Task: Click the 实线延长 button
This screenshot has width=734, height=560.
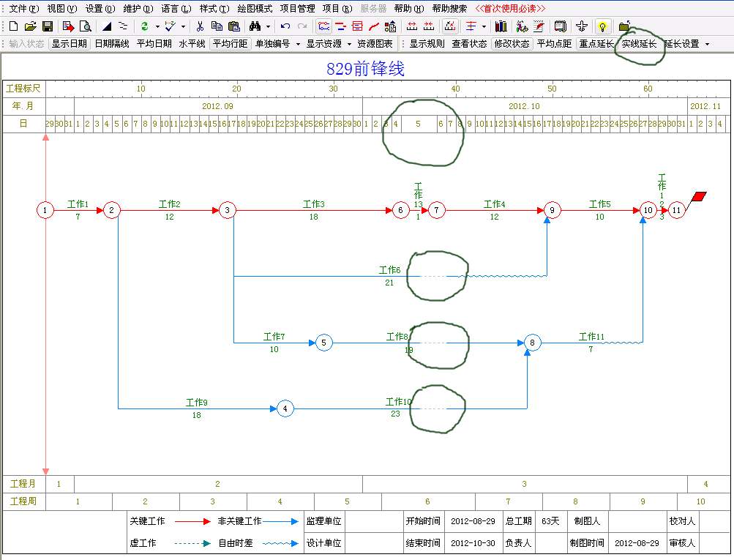Action: point(639,44)
